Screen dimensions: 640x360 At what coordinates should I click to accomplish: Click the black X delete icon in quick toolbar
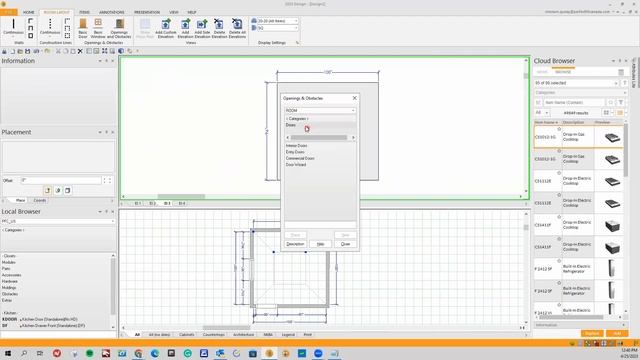[80, 51]
